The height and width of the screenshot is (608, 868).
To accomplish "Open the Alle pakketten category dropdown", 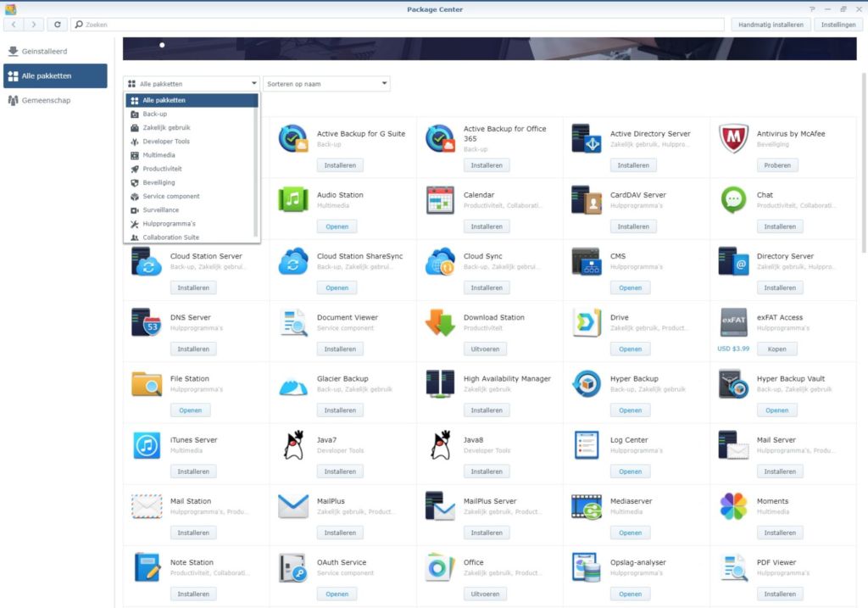I will tap(192, 84).
